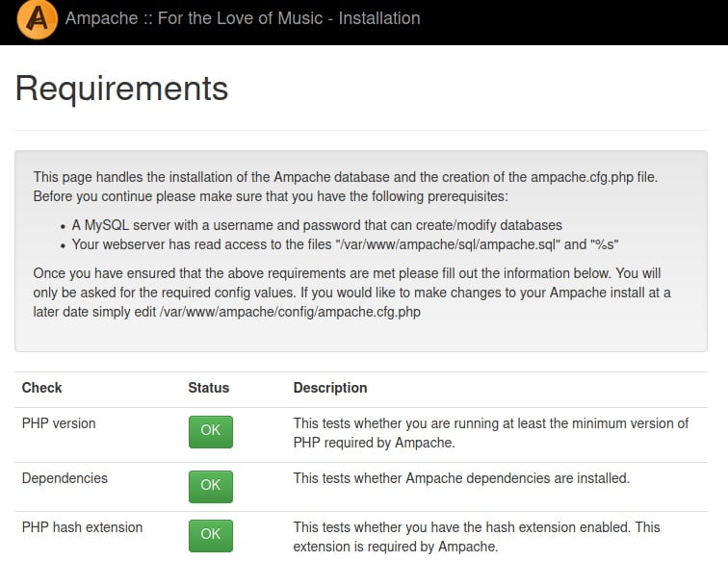Click the MySQL server prerequisite bullet
The image size is (728, 561).
pos(317,225)
